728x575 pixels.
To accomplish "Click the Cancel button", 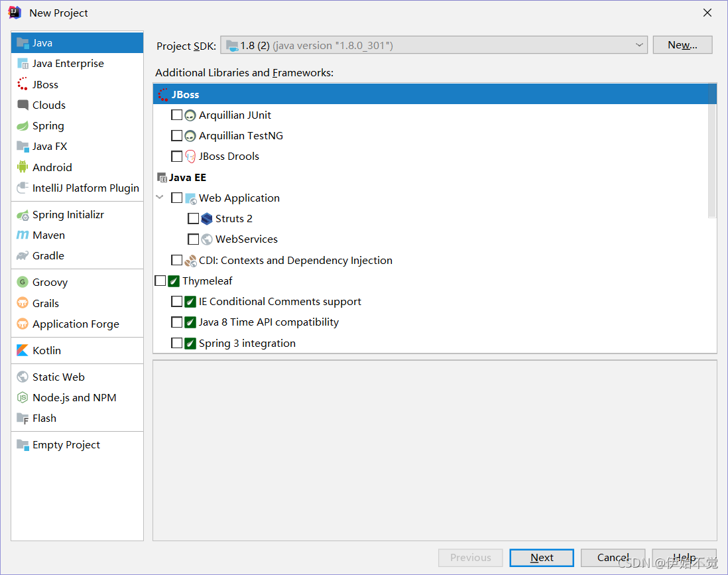I will [x=613, y=557].
